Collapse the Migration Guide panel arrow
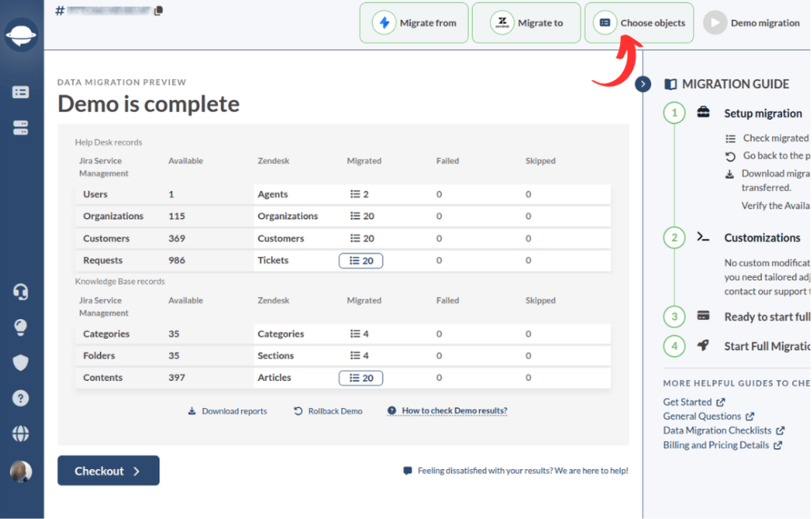812x519 pixels. pyautogui.click(x=642, y=84)
